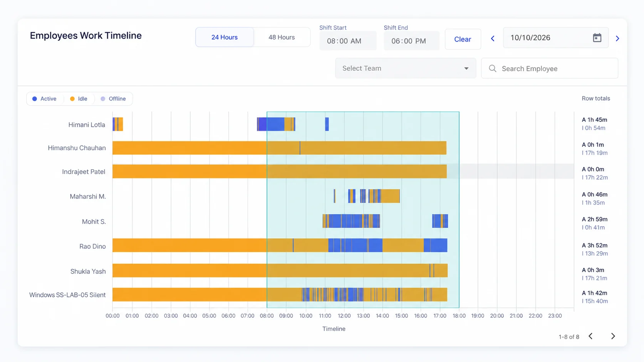Set Shift End time field
The height and width of the screenshot is (362, 644).
[x=411, y=41]
